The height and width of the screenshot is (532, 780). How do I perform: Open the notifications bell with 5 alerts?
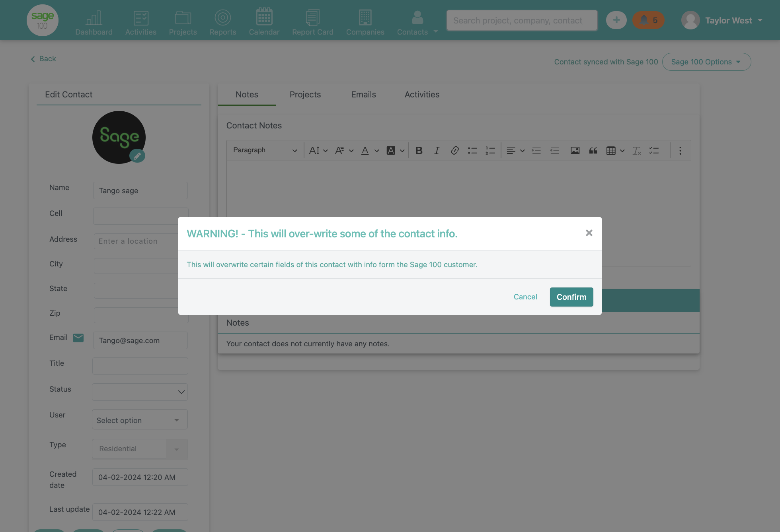[649, 20]
